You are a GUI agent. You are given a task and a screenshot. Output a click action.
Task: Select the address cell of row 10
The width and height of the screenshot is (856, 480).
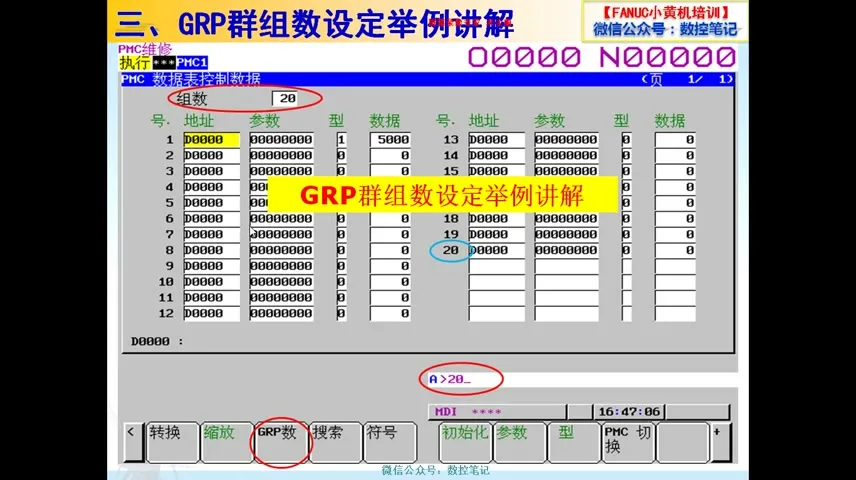[211, 282]
